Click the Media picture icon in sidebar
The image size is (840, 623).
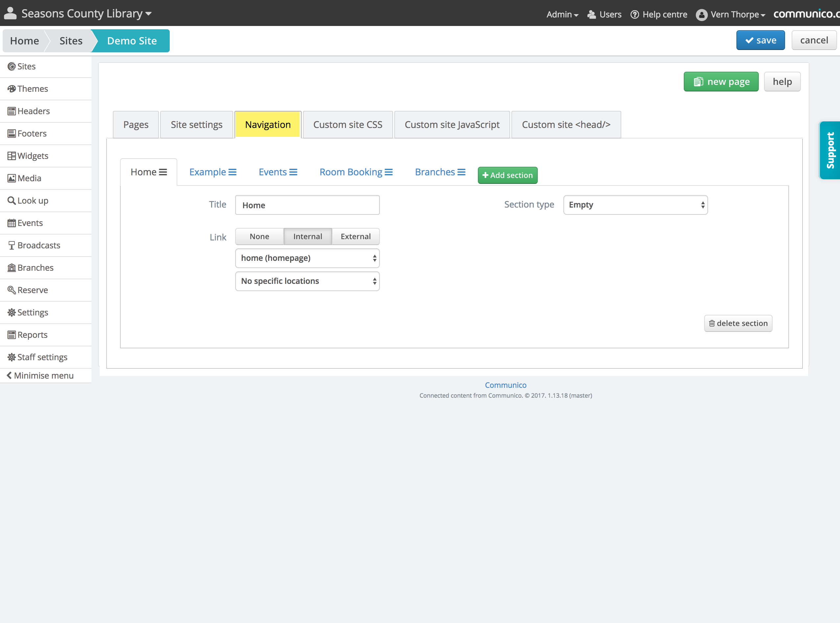click(12, 178)
